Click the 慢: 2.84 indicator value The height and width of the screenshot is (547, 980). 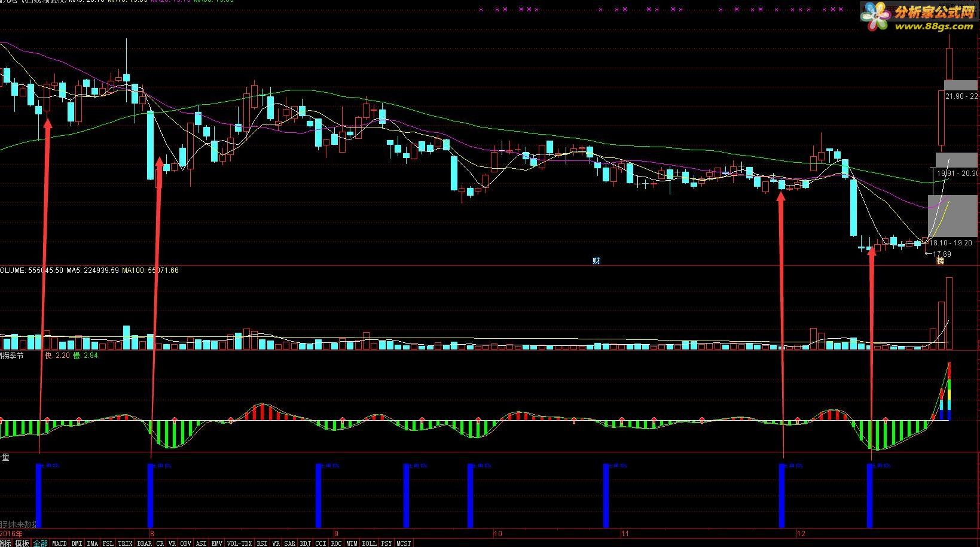point(85,355)
